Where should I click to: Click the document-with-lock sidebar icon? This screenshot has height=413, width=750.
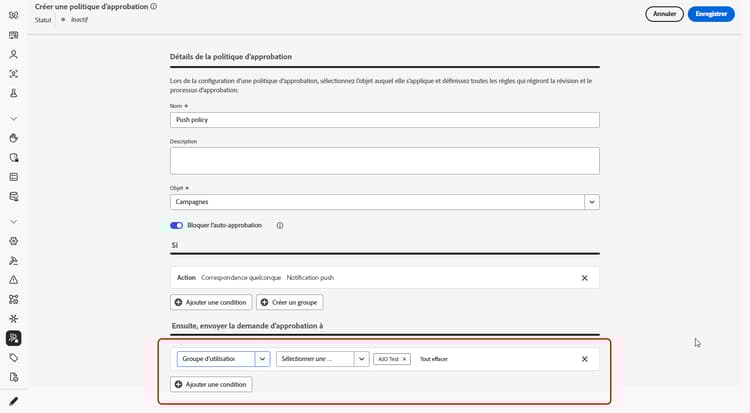click(13, 377)
